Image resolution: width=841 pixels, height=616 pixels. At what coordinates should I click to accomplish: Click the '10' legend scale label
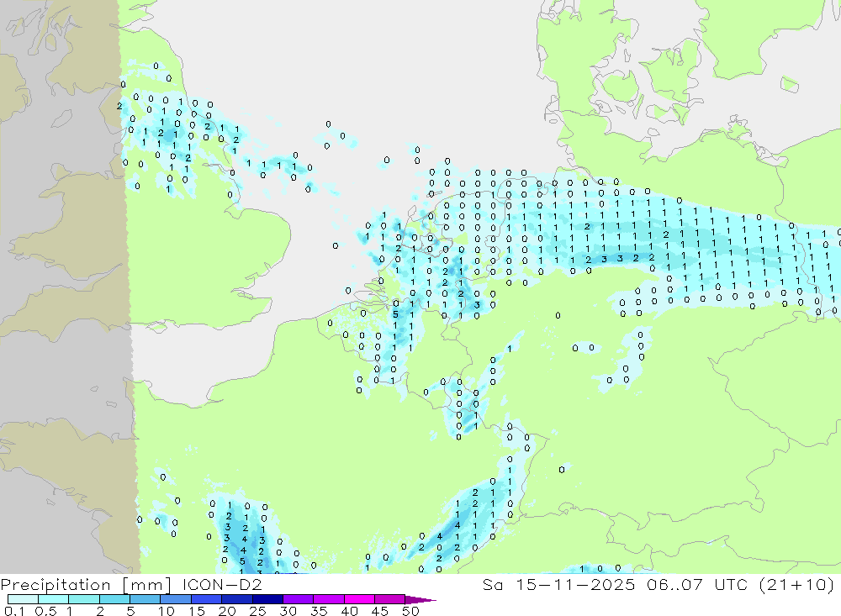click(x=166, y=611)
